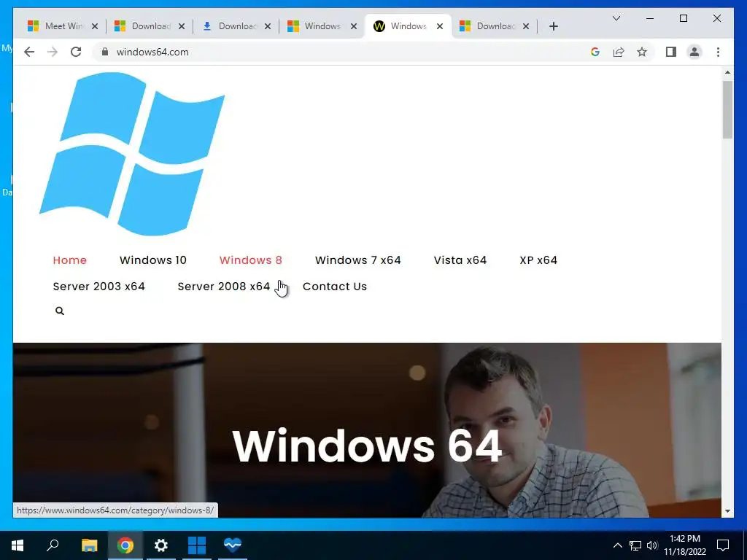This screenshot has height=560, width=747.
Task: Bookmark this page with the star icon
Action: [642, 52]
